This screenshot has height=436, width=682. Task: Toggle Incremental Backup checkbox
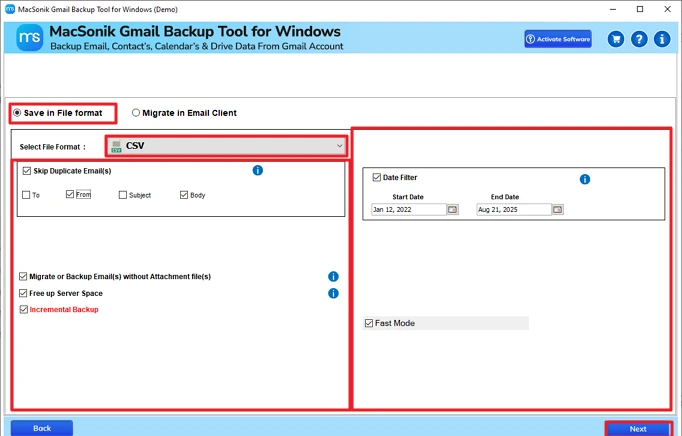[x=23, y=309]
